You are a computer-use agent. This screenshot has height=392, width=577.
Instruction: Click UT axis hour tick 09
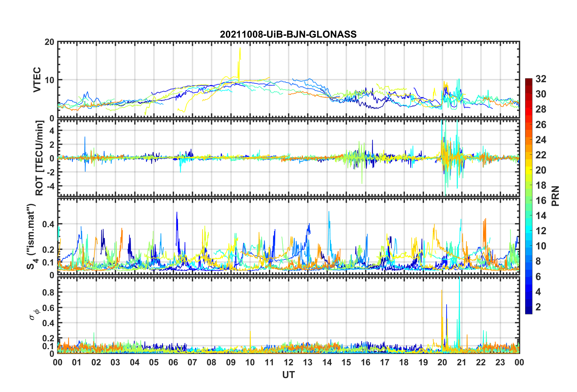[231, 362]
